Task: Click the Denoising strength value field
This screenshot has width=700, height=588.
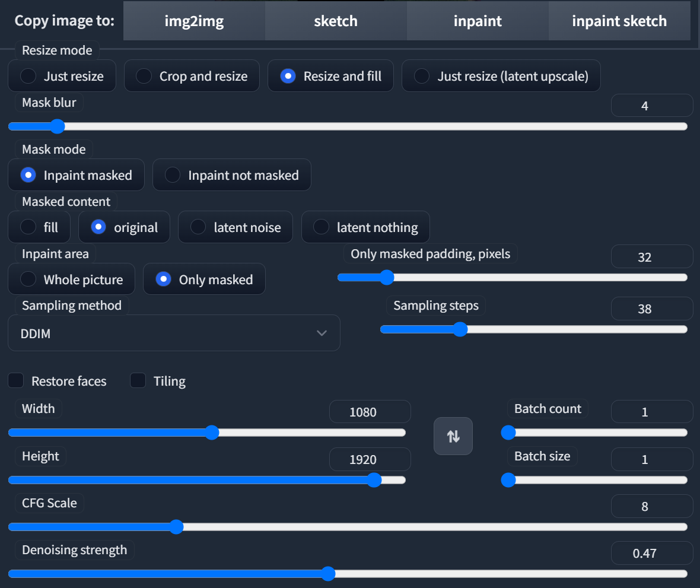Action: click(652, 553)
